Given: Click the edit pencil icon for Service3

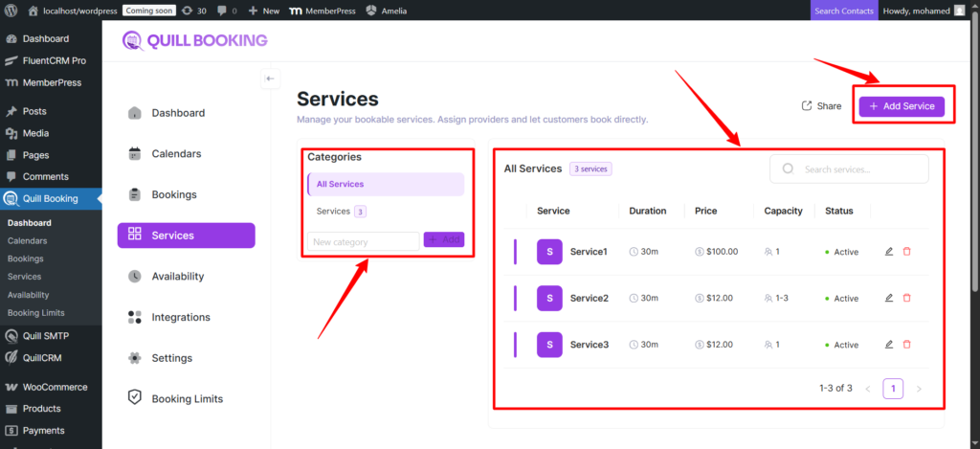Looking at the screenshot, I should 889,344.
